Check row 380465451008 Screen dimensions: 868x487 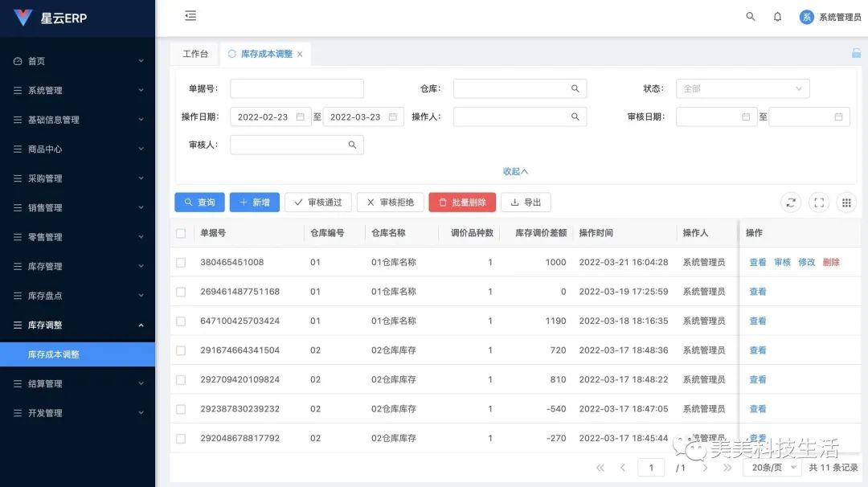click(181, 262)
